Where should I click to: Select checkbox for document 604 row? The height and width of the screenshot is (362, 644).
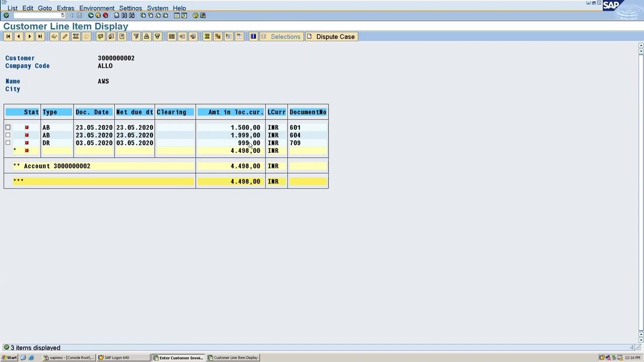point(8,135)
